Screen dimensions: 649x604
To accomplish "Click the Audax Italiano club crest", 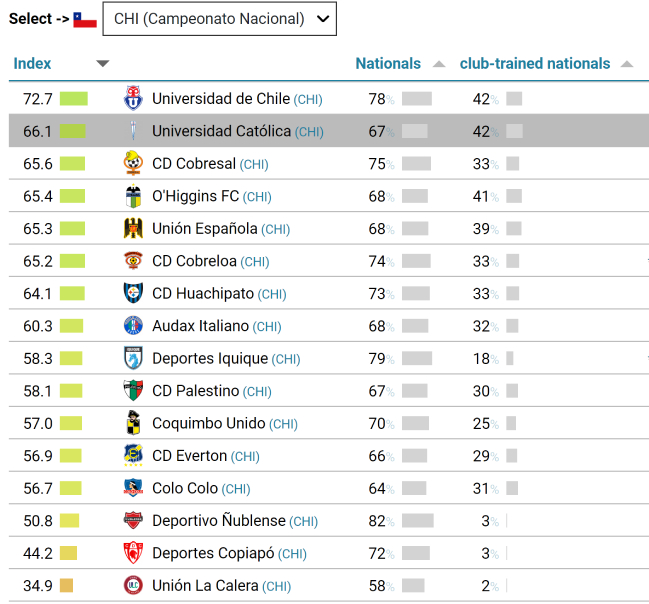I will 133,326.
